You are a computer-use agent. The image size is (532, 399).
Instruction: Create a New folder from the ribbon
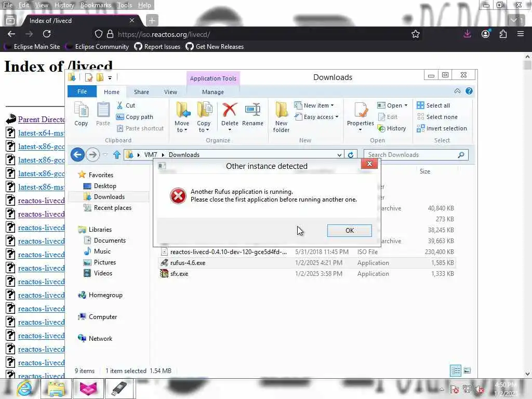281,117
